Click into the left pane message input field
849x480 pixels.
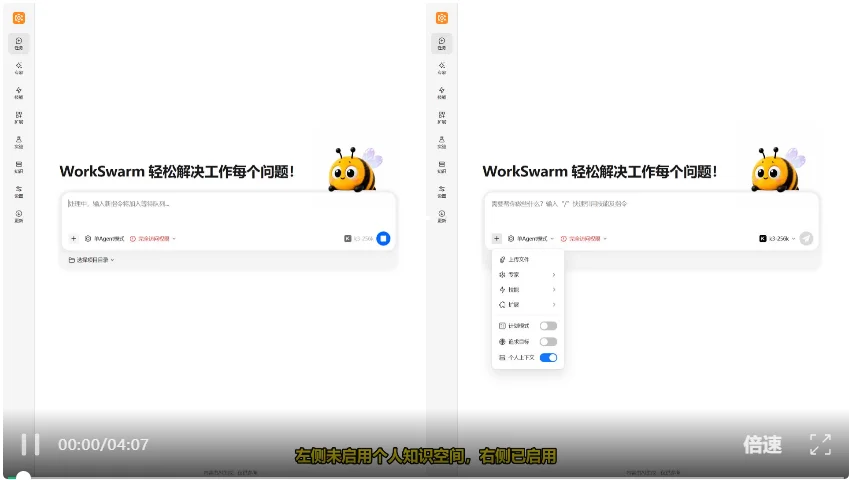pos(229,211)
